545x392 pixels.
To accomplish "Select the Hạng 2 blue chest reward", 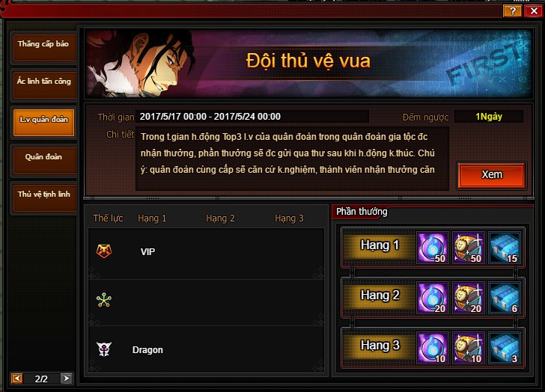I will point(505,298).
